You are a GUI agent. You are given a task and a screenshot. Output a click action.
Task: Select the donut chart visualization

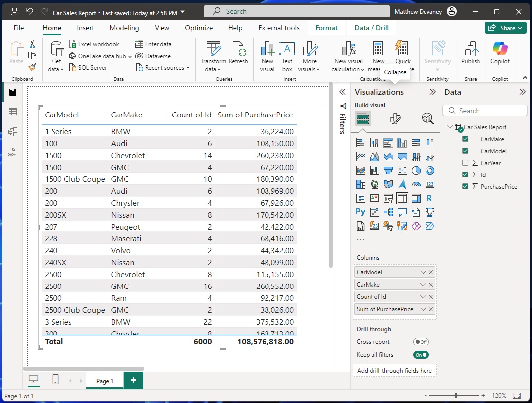pos(430,171)
